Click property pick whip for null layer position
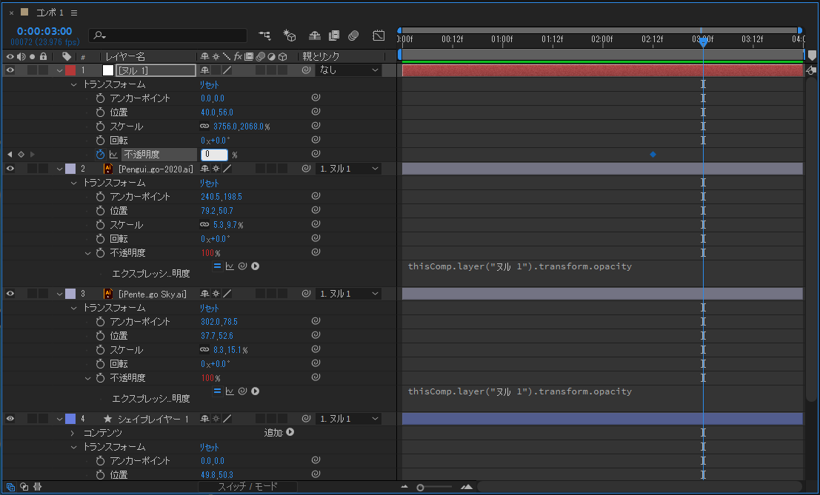820x495 pixels. (x=316, y=111)
